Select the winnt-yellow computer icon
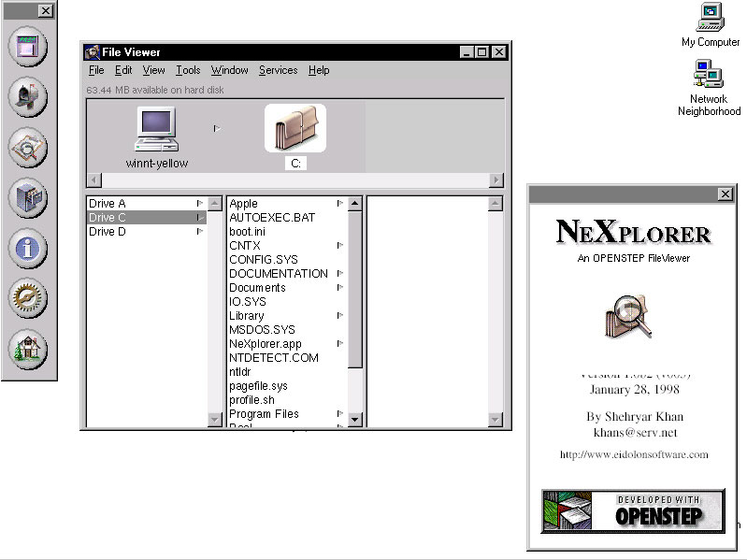This screenshot has width=747, height=560. [x=157, y=129]
